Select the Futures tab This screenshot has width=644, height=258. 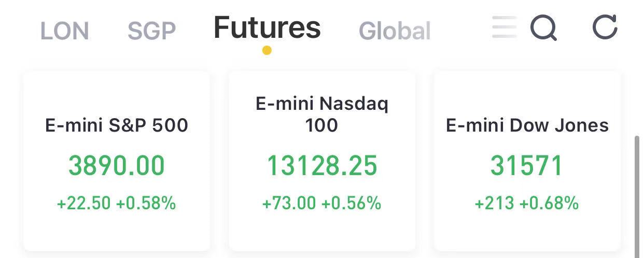[267, 27]
